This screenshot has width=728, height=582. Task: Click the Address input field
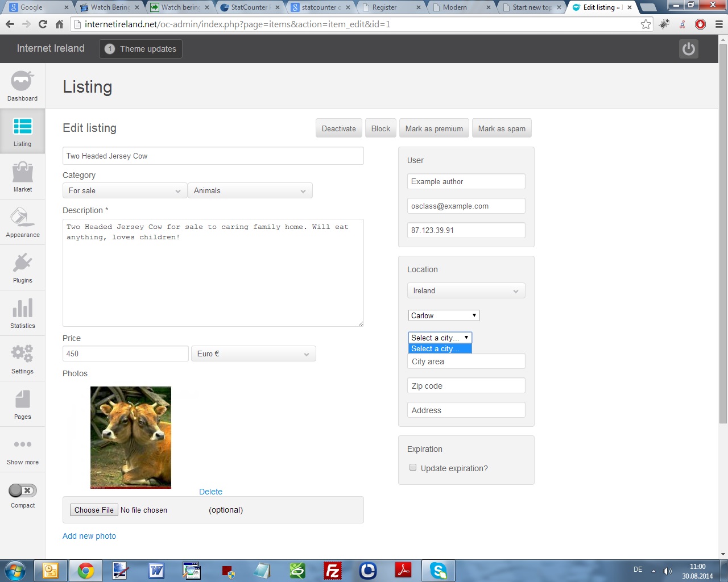(x=466, y=410)
